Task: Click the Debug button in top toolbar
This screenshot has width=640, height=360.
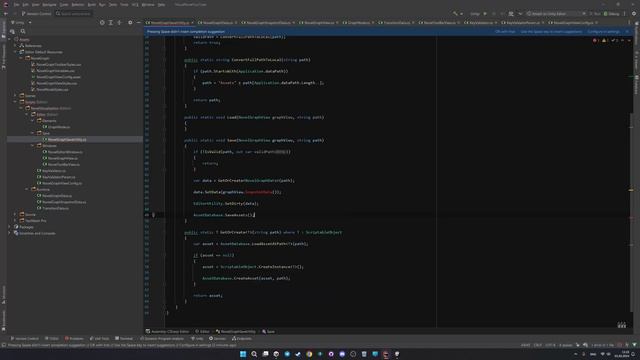Action: (x=611, y=13)
